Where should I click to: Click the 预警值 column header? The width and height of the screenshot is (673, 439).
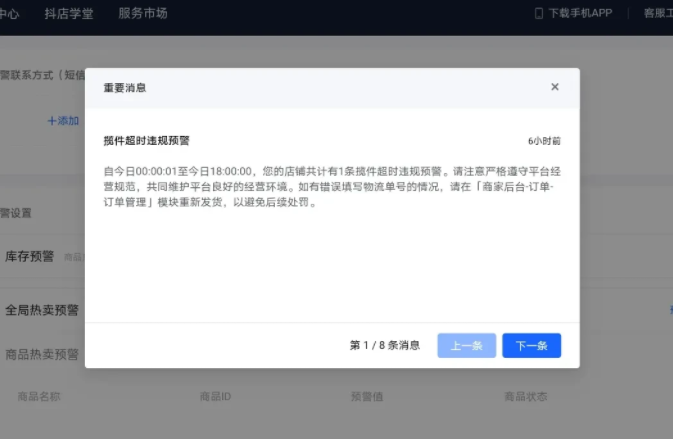click(367, 397)
